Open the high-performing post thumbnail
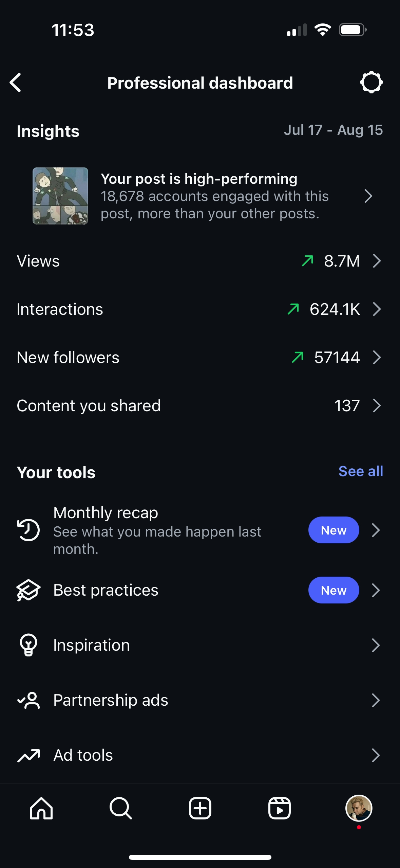The image size is (400, 868). pos(60,196)
